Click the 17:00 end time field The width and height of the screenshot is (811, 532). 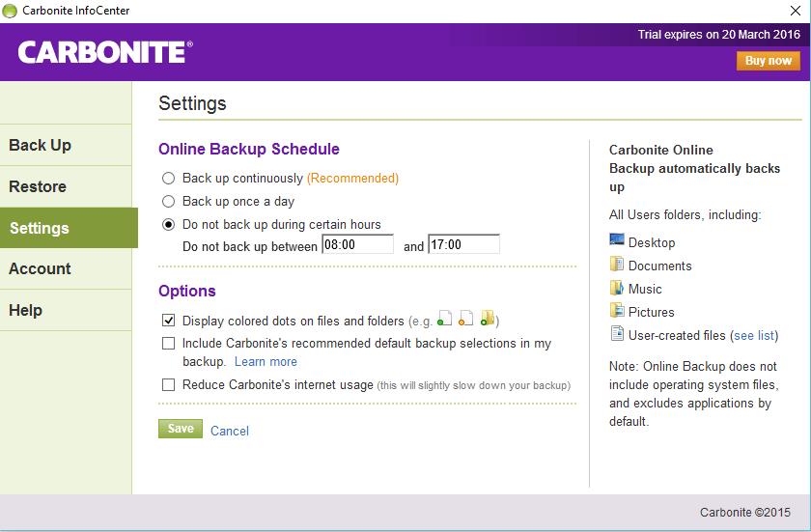tap(464, 244)
